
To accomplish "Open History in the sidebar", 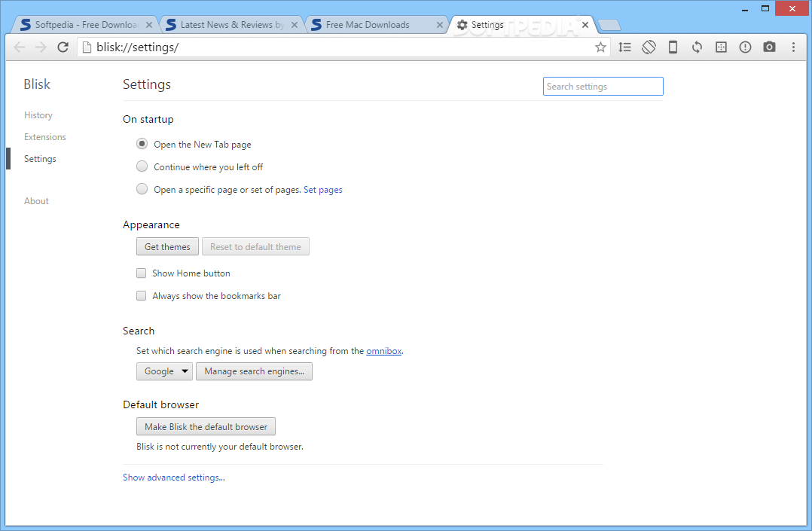I will coord(38,115).
